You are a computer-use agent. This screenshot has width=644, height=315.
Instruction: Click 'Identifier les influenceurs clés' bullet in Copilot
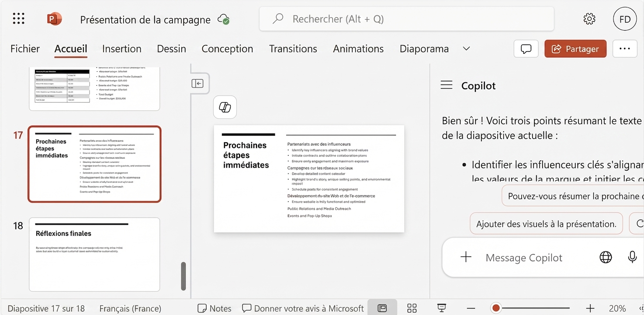pos(557,171)
